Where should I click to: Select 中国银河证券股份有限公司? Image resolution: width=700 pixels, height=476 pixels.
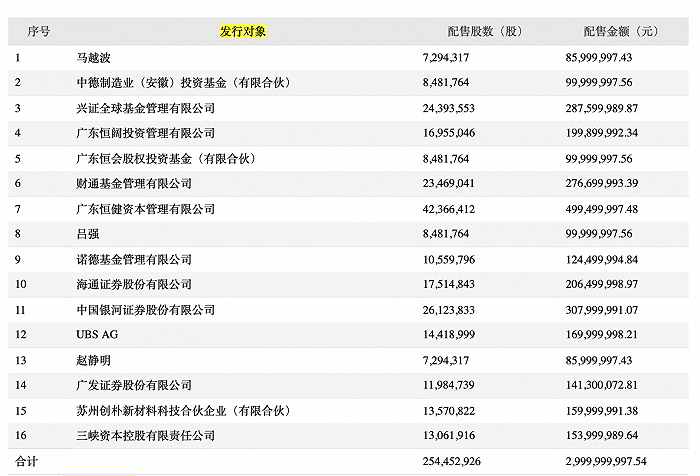coord(146,310)
